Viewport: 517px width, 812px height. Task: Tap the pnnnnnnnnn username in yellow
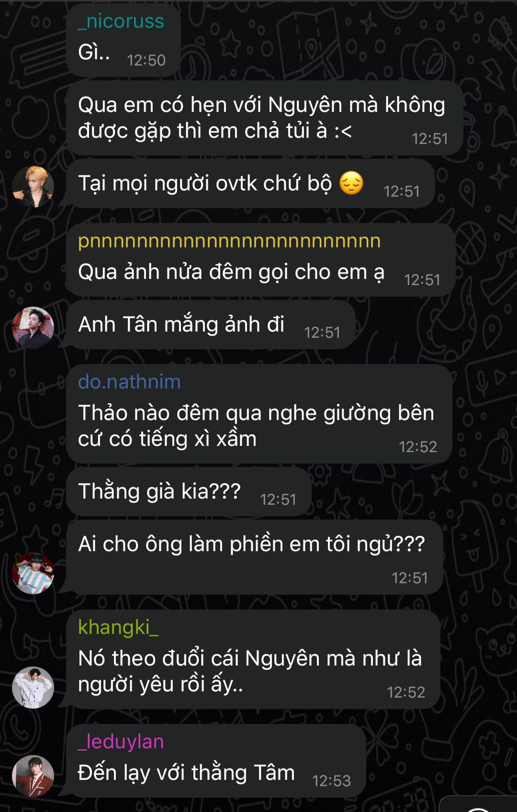(229, 241)
